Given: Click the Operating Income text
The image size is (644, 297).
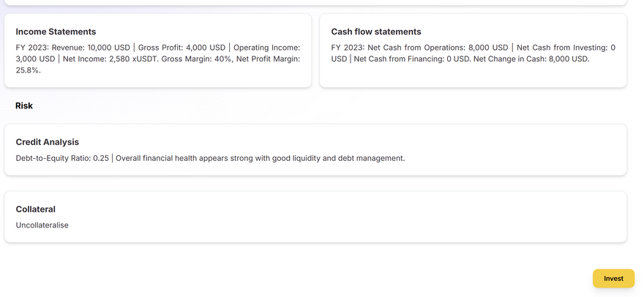Looking at the screenshot, I should tap(266, 48).
